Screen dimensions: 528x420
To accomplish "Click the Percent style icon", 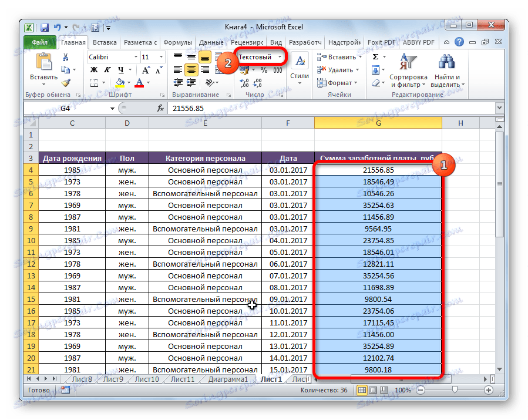I will [264, 70].
